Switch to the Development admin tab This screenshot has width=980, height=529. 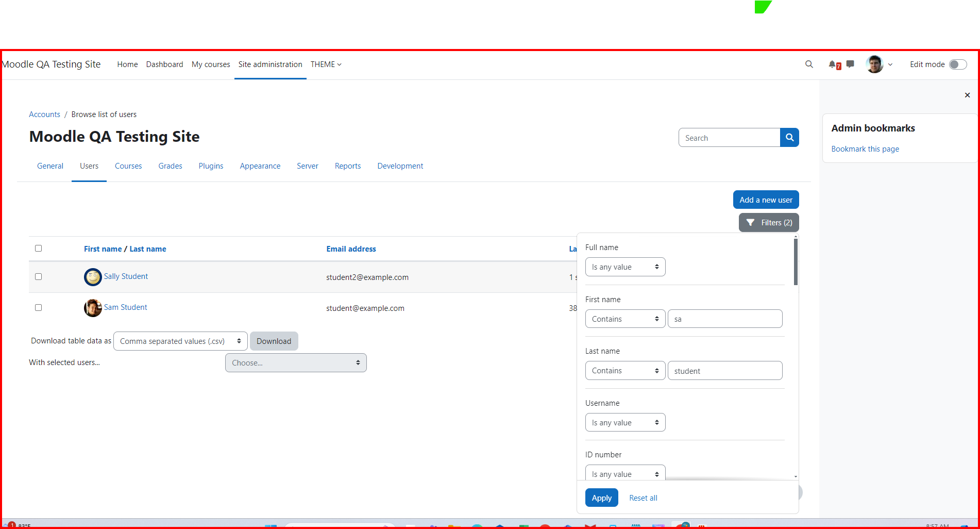(400, 166)
